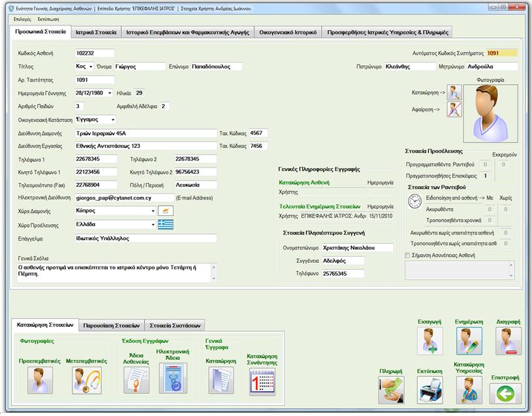The width and height of the screenshot is (532, 416).
Task: Click the Εκτύπωση printer icon
Action: pyautogui.click(x=430, y=390)
